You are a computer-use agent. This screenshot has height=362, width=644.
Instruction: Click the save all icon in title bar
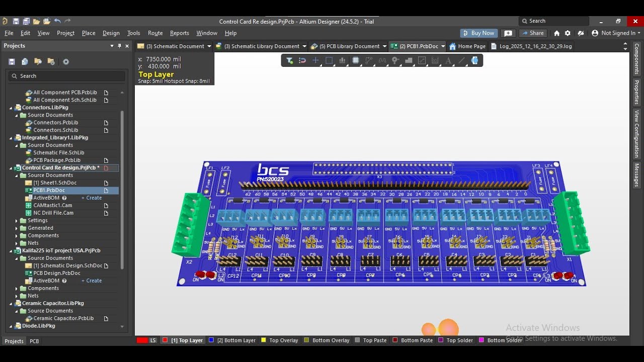pos(26,21)
